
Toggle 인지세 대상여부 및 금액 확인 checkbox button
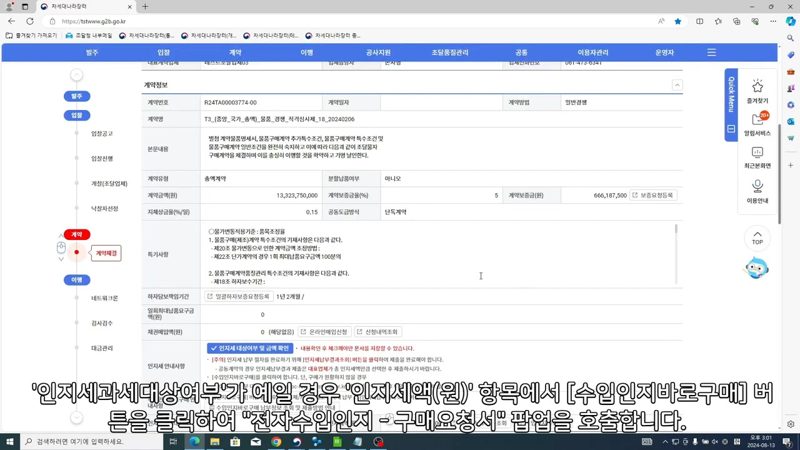pyautogui.click(x=250, y=348)
